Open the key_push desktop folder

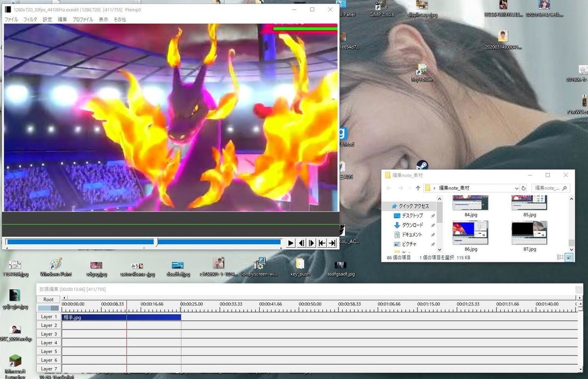300,267
